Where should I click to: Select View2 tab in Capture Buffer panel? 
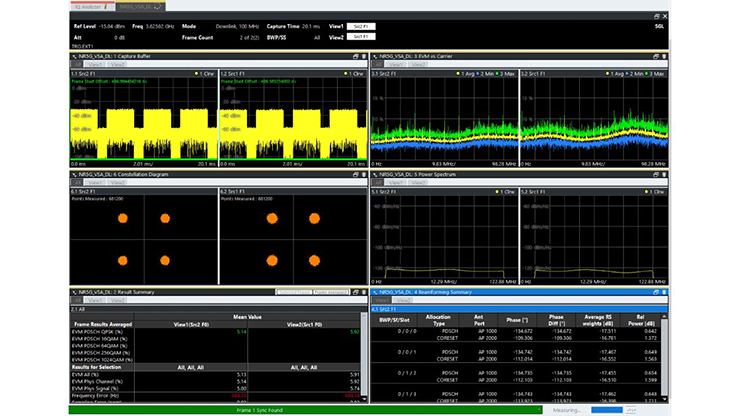pos(117,65)
